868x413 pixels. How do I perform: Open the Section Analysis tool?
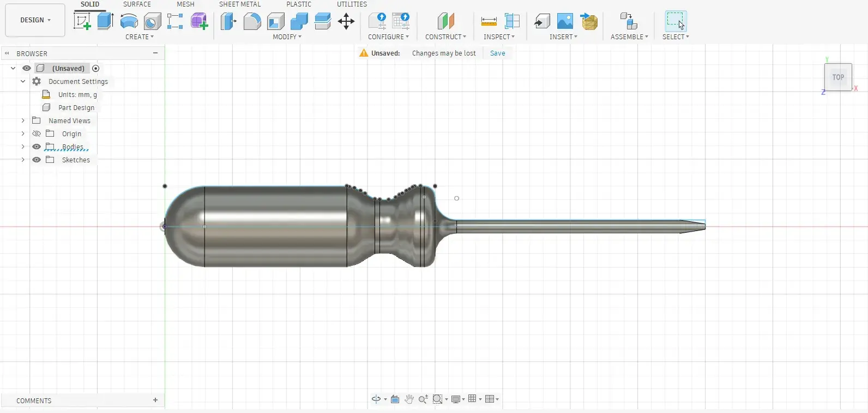click(x=512, y=21)
